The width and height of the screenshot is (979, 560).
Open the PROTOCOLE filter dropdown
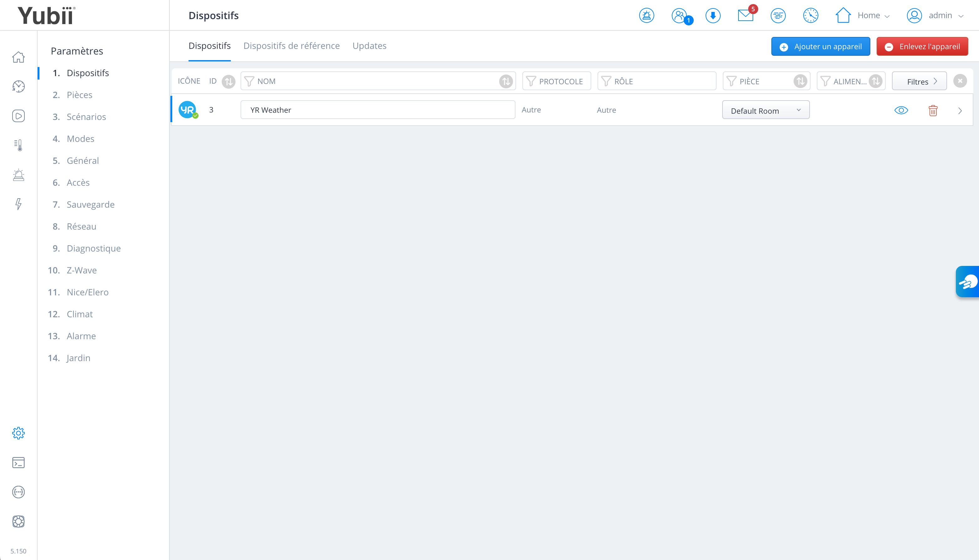tap(557, 81)
